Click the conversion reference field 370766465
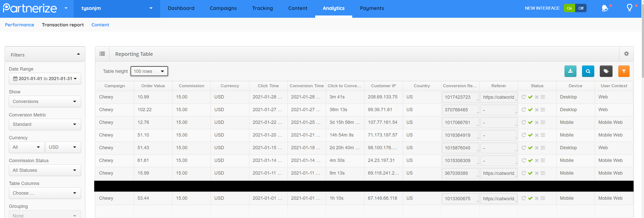This screenshot has width=644, height=218. [x=460, y=110]
